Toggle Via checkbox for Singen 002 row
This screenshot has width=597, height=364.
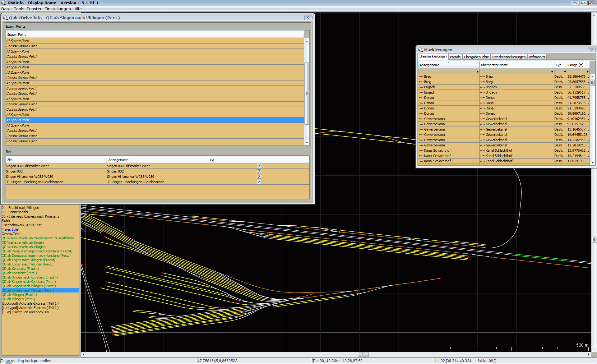259,172
